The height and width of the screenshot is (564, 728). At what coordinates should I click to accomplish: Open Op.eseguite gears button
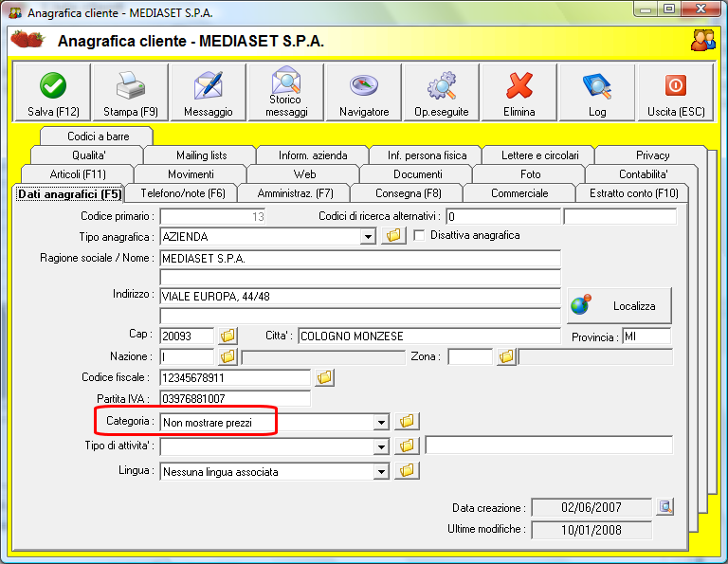[x=442, y=92]
